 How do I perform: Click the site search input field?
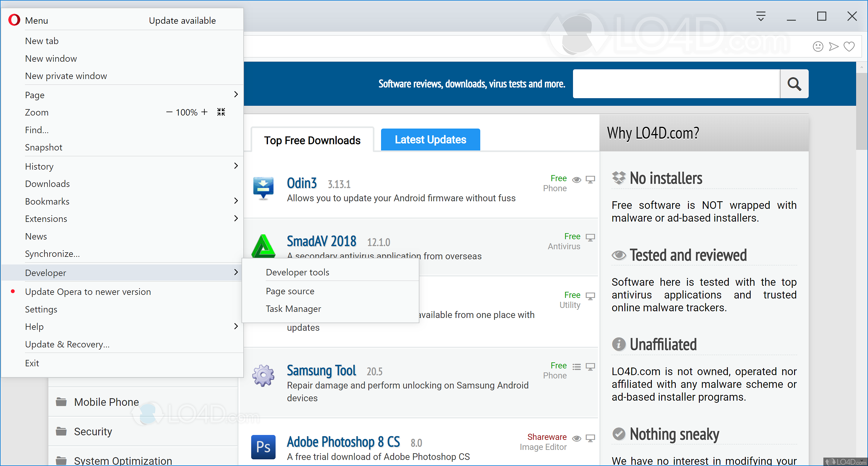click(x=676, y=84)
